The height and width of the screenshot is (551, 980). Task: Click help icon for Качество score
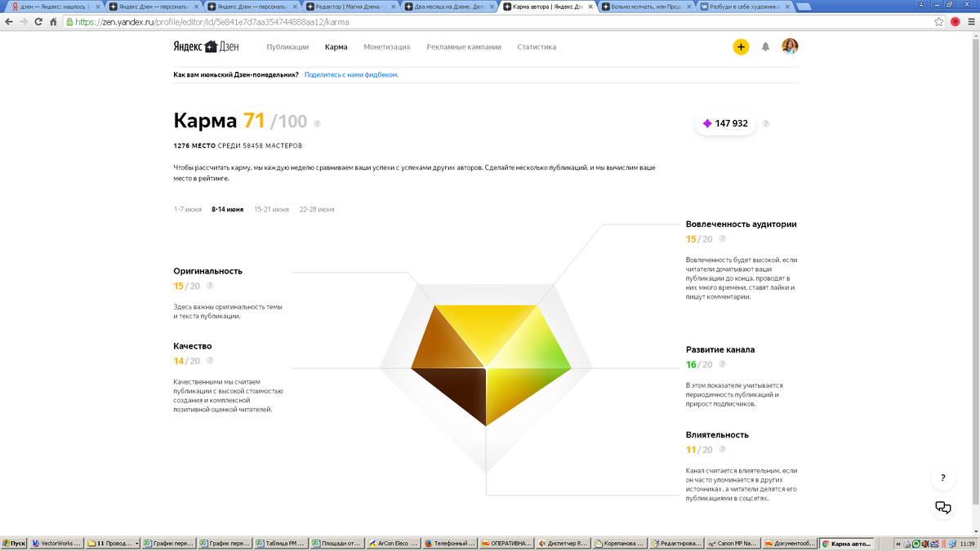[x=210, y=361]
